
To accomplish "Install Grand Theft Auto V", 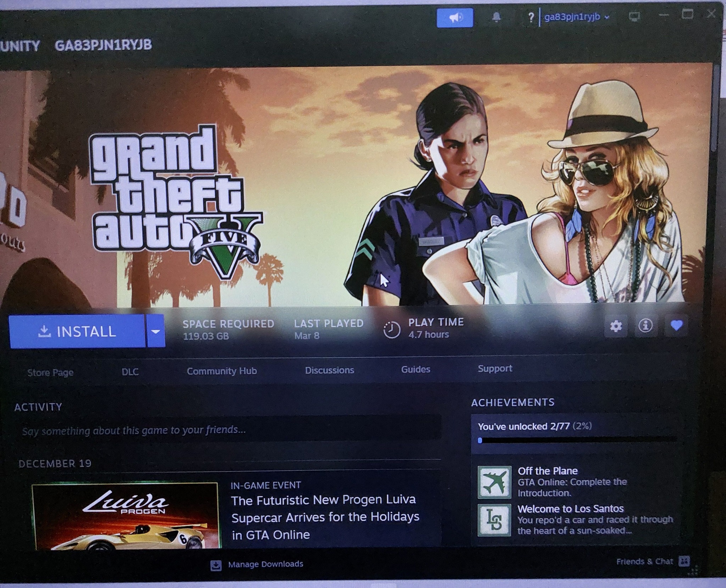I will coord(77,331).
